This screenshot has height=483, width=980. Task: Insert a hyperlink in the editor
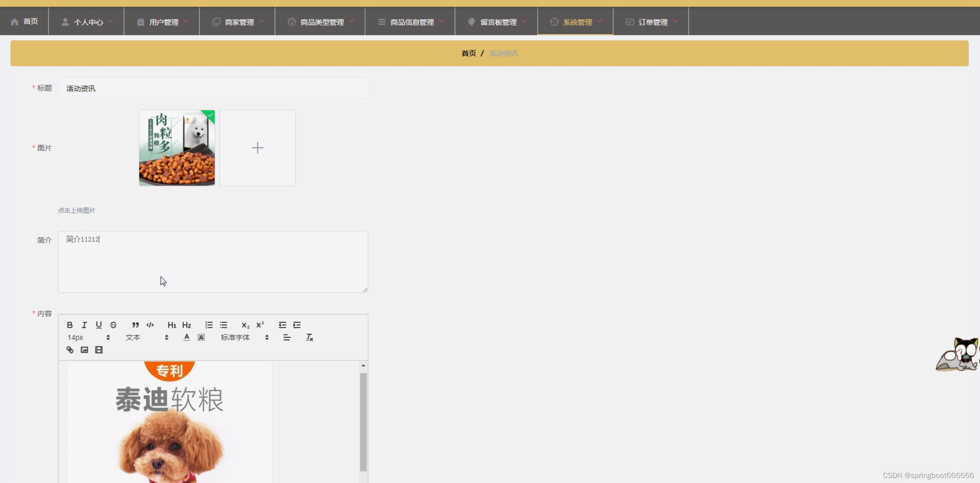tap(70, 350)
